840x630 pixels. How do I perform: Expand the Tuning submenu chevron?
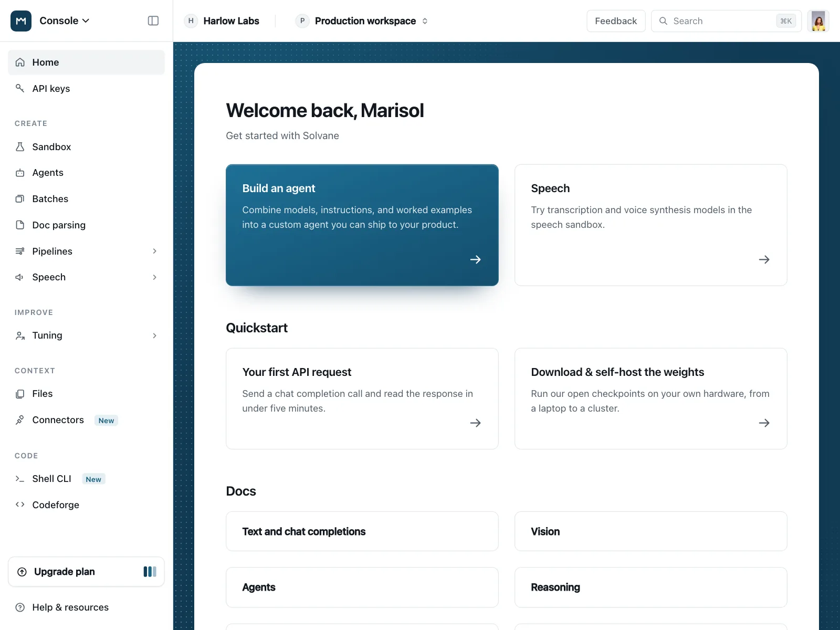coord(154,335)
